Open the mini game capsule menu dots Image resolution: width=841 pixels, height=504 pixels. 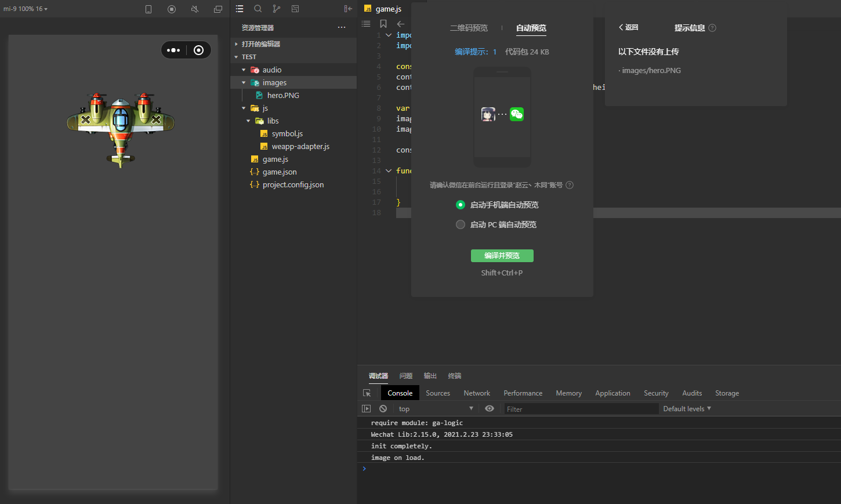click(173, 50)
